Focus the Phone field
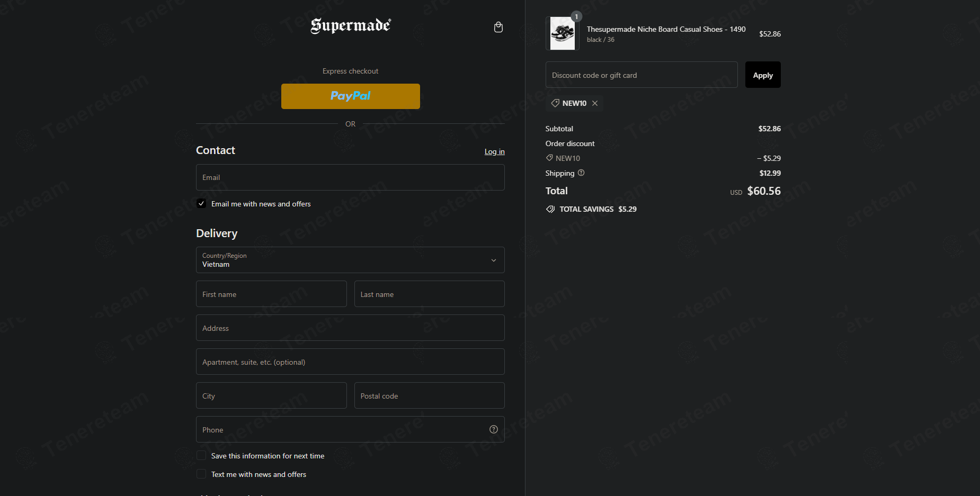This screenshot has height=496, width=980. point(350,429)
